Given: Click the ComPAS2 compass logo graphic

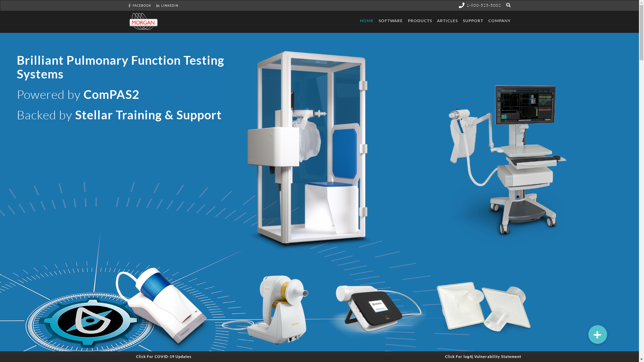Looking at the screenshot, I should point(90,321).
